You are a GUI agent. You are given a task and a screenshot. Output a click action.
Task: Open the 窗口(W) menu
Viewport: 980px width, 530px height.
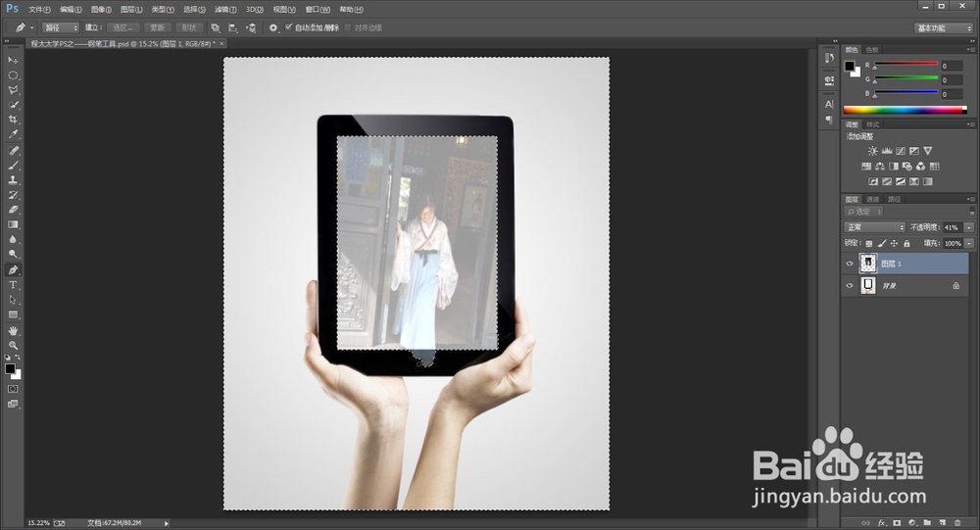(318, 10)
